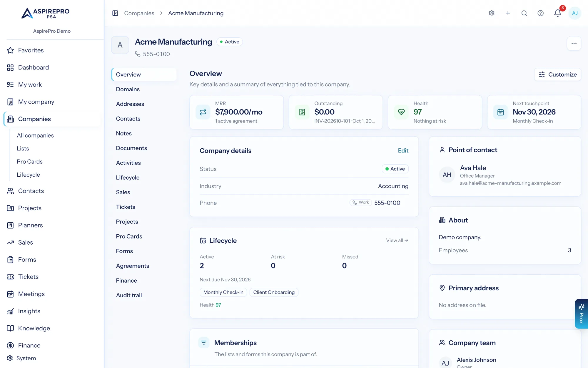Select the Monthly Check-in chip
This screenshot has width=588, height=368.
[x=223, y=292]
